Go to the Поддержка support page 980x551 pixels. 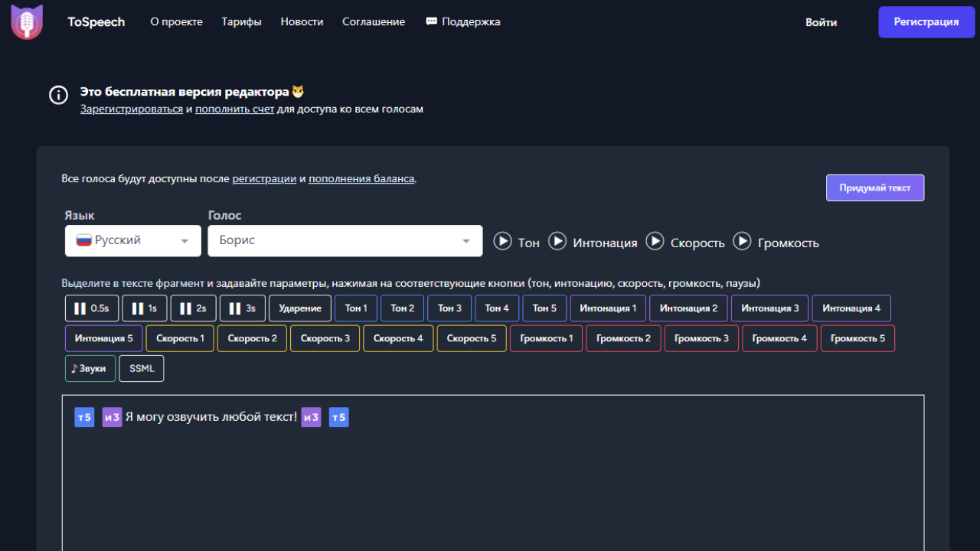[x=463, y=22]
